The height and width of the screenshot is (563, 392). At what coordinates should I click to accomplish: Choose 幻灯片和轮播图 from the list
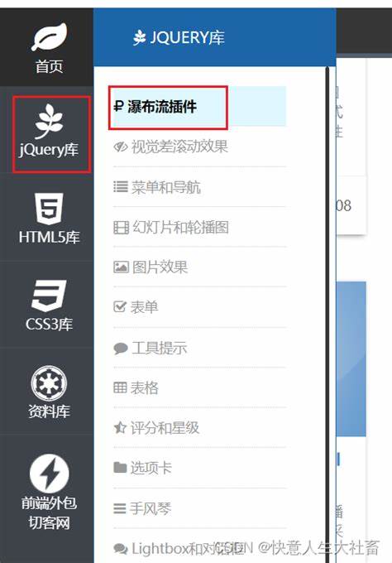click(200, 227)
